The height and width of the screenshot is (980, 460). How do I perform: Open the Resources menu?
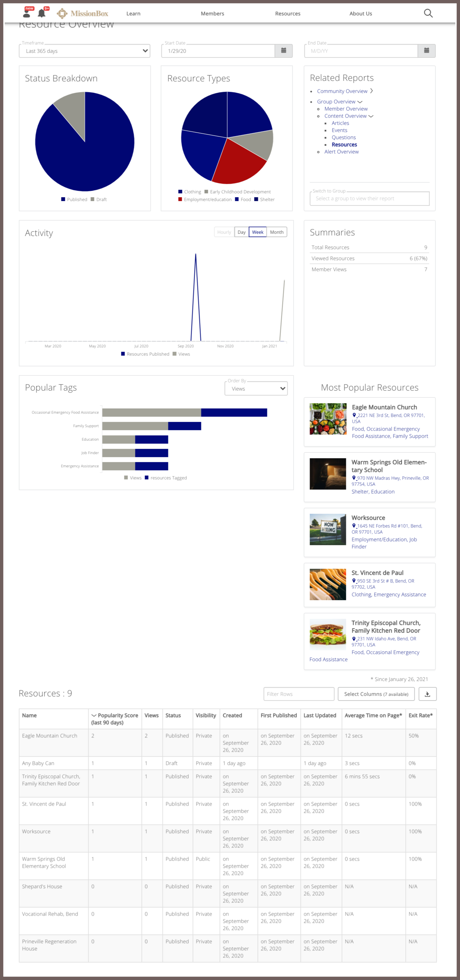[x=288, y=14]
